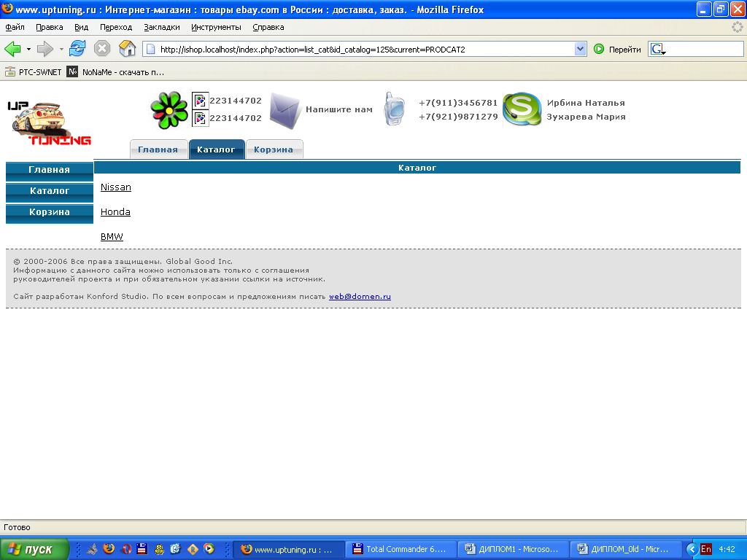Screen dimensions: 747x560
Task: Click the second ICQ status image icon
Action: coord(200,118)
